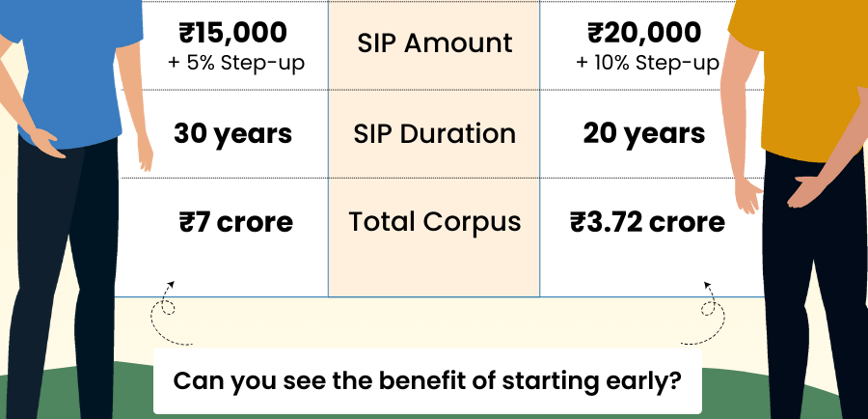Image resolution: width=868 pixels, height=419 pixels.
Task: Click the SIP Amount header cell
Action: point(435,44)
